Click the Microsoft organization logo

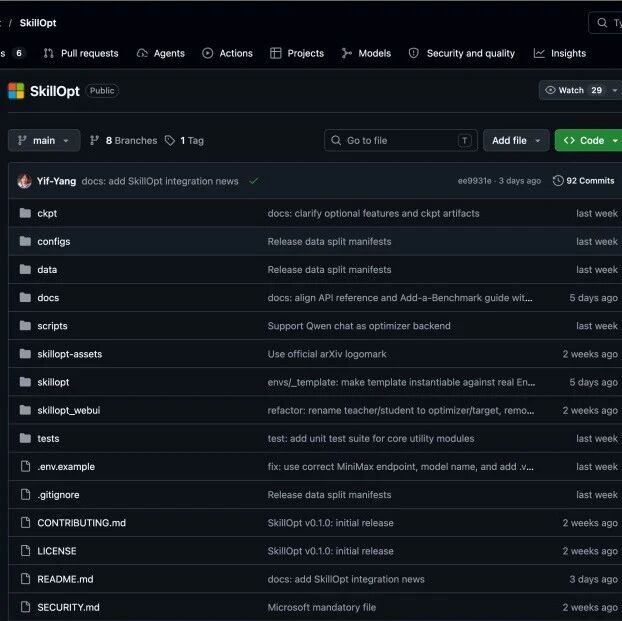(x=16, y=91)
